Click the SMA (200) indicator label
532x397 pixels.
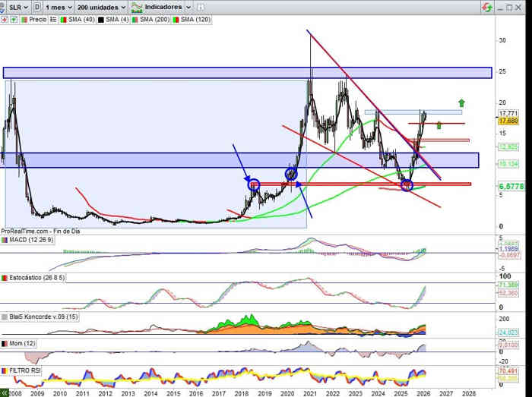click(x=153, y=18)
